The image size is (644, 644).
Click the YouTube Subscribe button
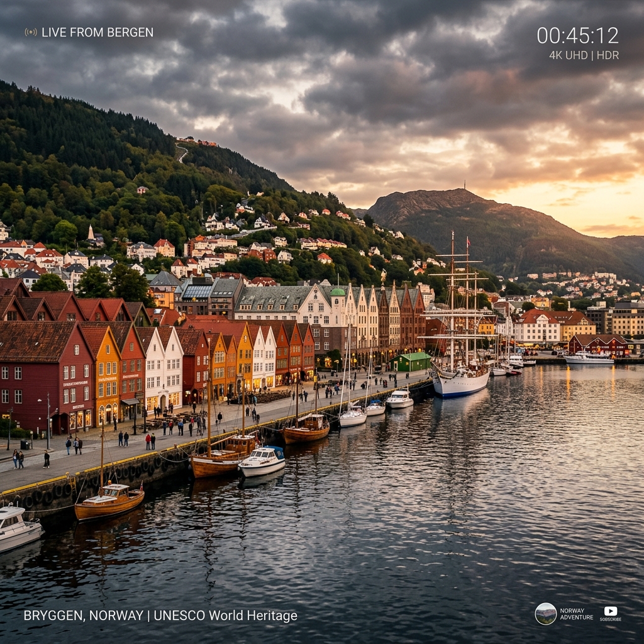tap(610, 614)
